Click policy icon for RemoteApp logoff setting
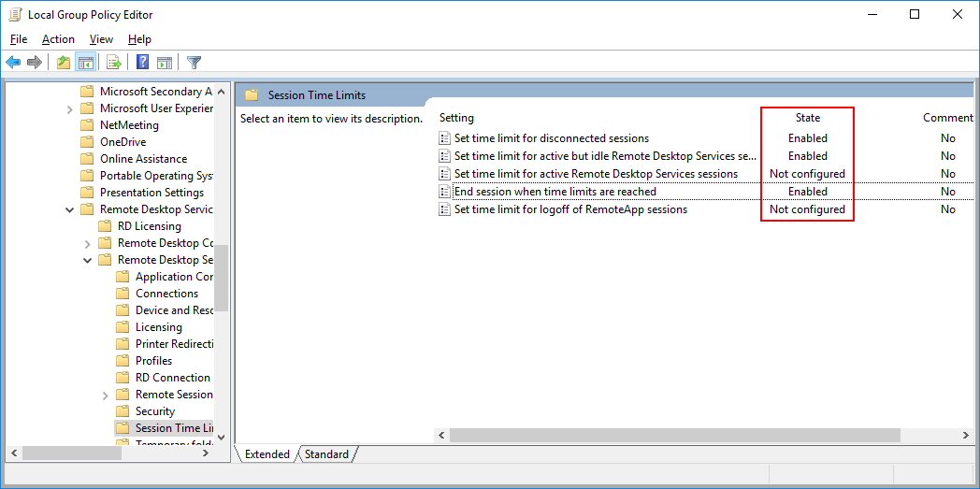This screenshot has width=980, height=489. tap(444, 209)
